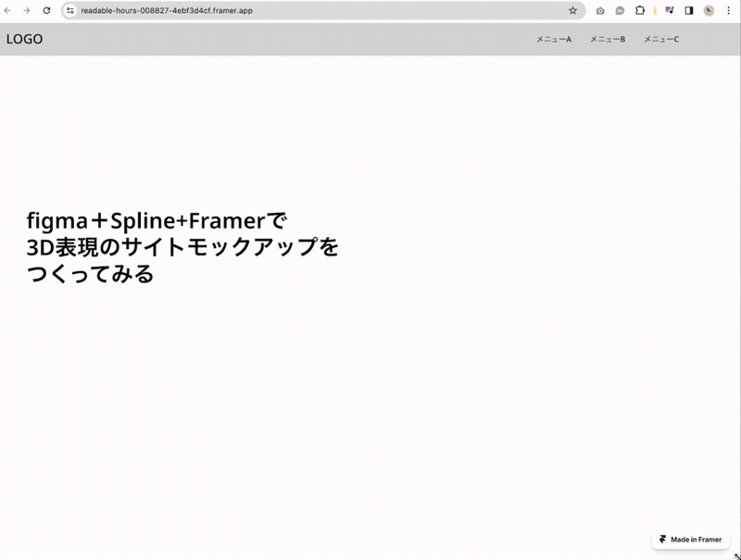
Task: Open the chat bubble extension icon
Action: pos(620,10)
